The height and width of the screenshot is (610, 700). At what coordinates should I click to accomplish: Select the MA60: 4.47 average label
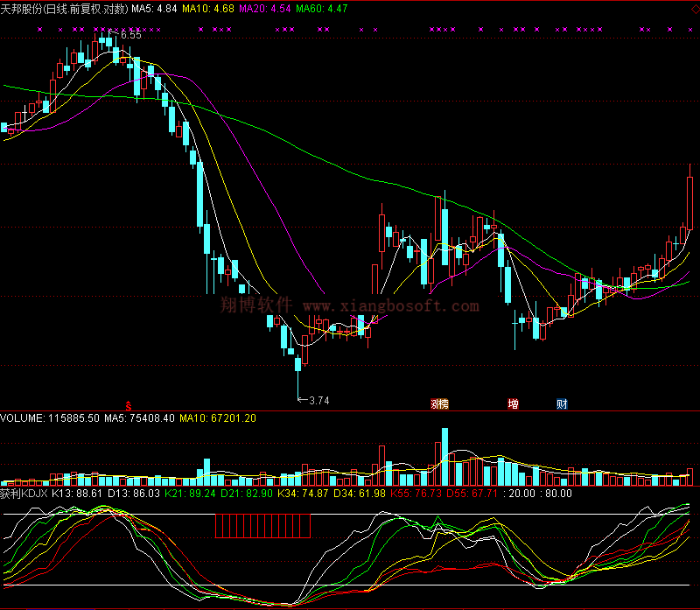point(322,9)
